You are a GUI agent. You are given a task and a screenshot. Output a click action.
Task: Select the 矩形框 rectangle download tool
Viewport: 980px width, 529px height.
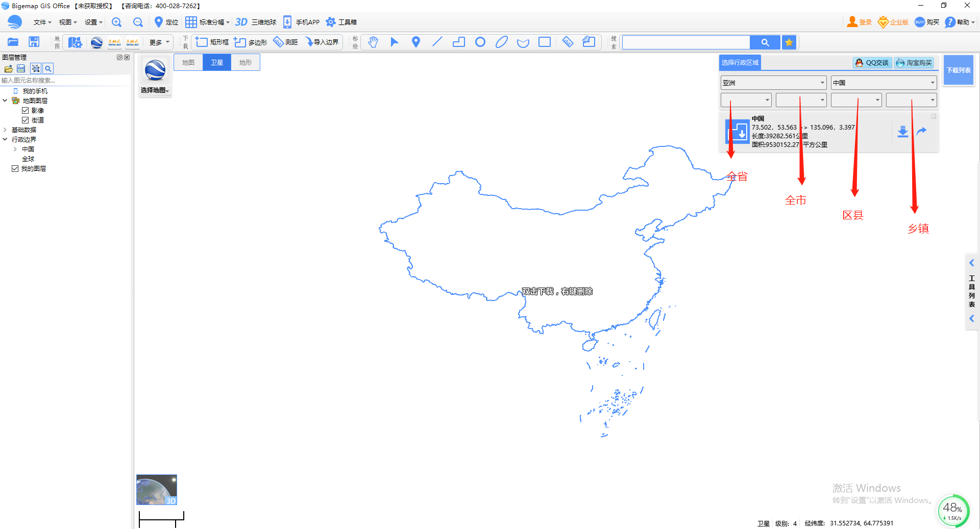pos(211,42)
